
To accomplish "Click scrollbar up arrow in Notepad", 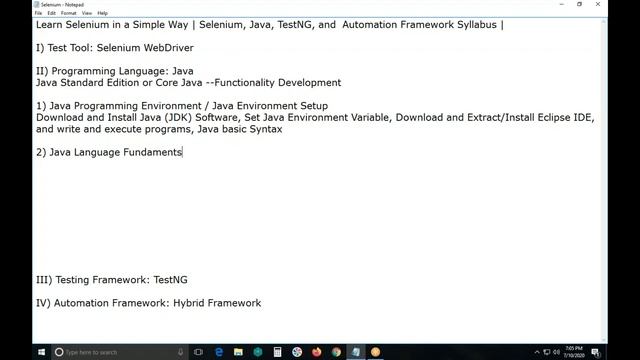I will click(604, 21).
